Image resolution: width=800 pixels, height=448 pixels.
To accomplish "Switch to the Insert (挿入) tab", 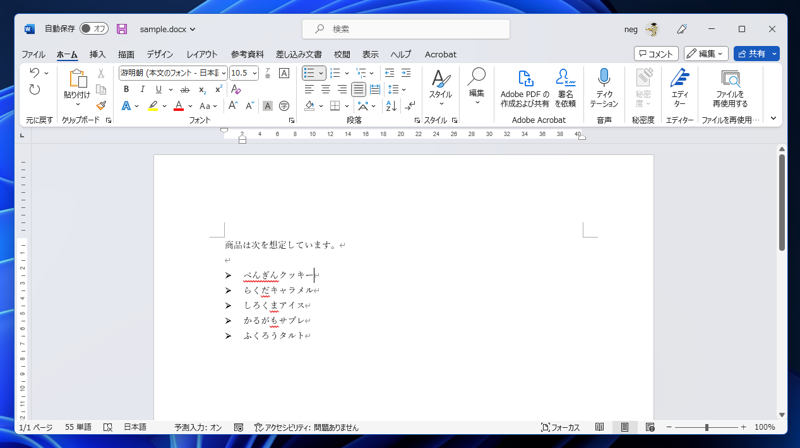I will coord(97,54).
